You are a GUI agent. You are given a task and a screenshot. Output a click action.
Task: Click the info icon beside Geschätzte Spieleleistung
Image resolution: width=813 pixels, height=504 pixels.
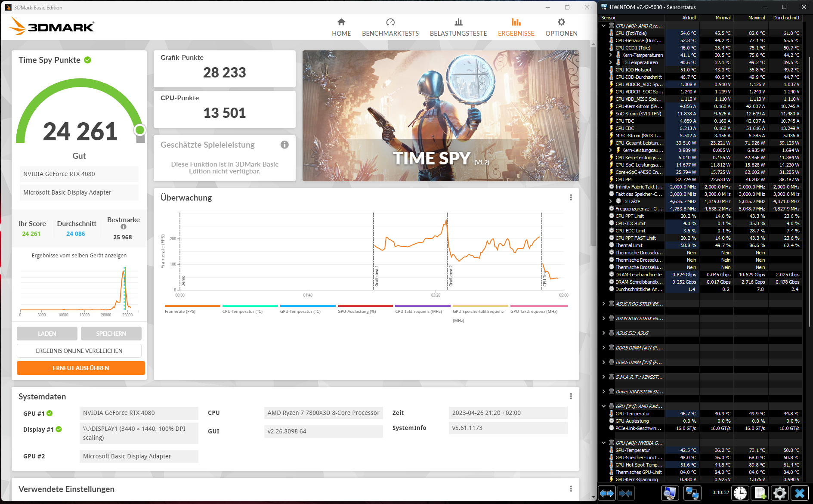coord(284,145)
